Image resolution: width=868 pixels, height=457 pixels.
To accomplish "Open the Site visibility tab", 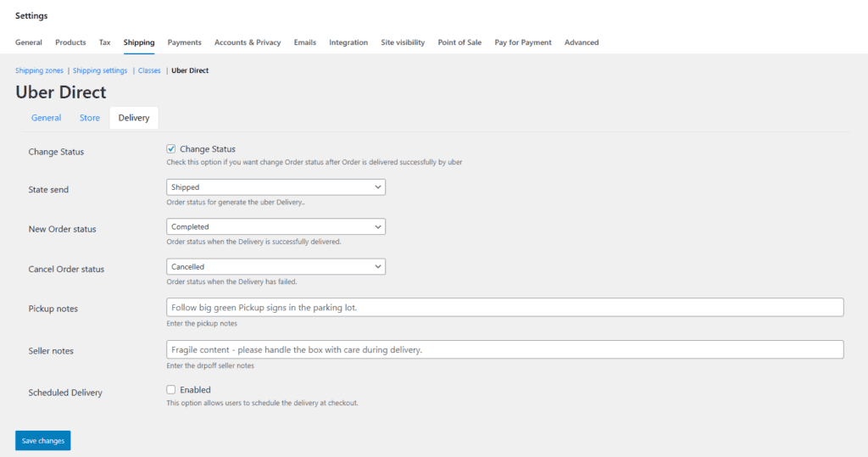I will 403,42.
